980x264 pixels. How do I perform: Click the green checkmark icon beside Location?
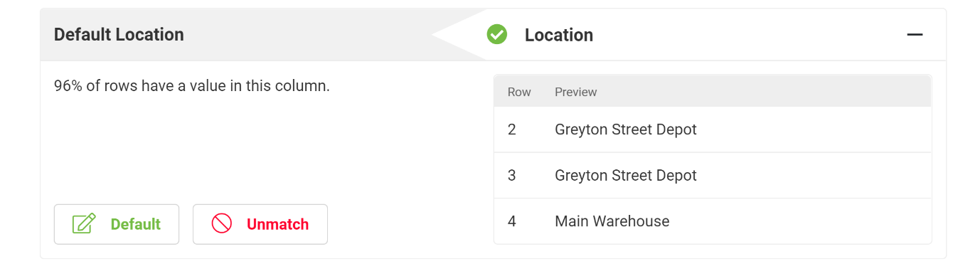(496, 34)
